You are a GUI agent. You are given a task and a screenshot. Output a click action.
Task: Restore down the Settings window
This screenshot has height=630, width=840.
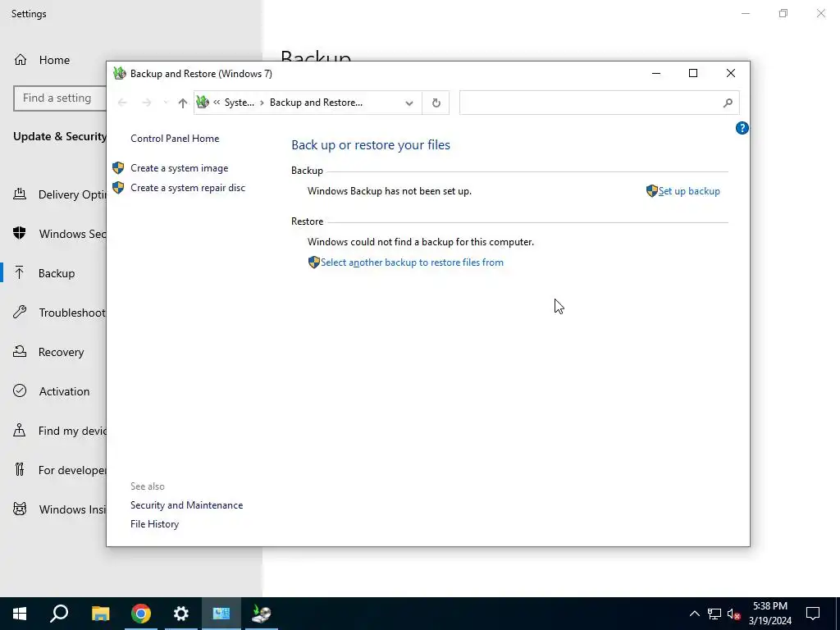tap(783, 13)
